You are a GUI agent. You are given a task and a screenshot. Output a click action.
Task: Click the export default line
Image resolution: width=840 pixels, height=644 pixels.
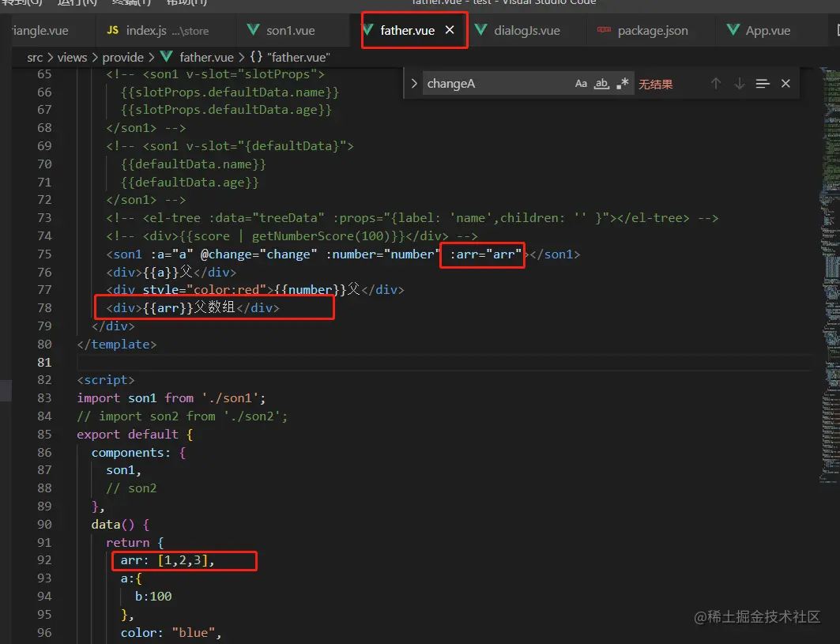pos(134,434)
